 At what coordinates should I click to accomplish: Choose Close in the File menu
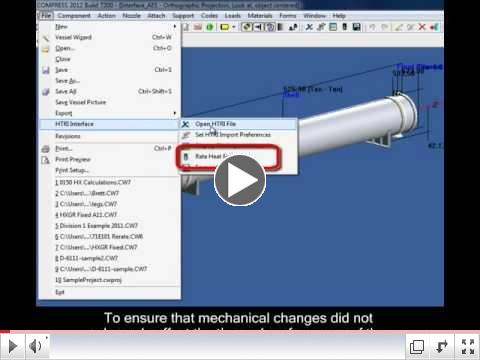(109, 59)
